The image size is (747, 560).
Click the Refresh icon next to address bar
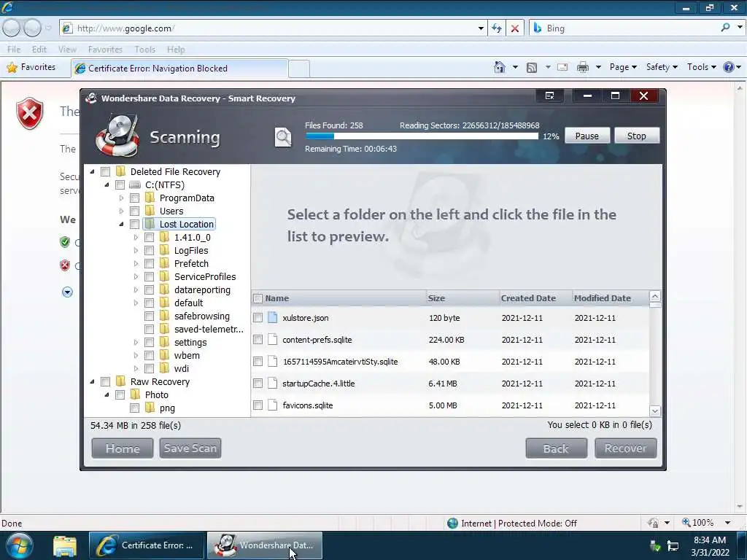pyautogui.click(x=497, y=28)
